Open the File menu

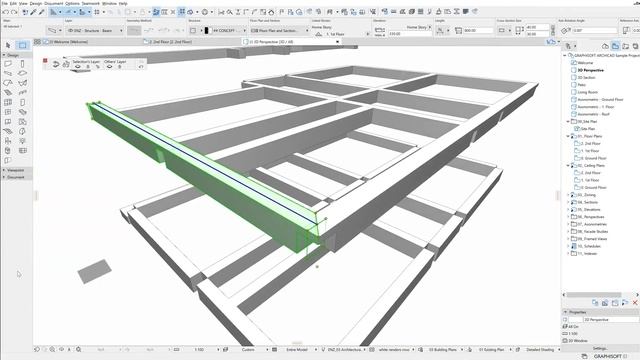[x=4, y=3]
